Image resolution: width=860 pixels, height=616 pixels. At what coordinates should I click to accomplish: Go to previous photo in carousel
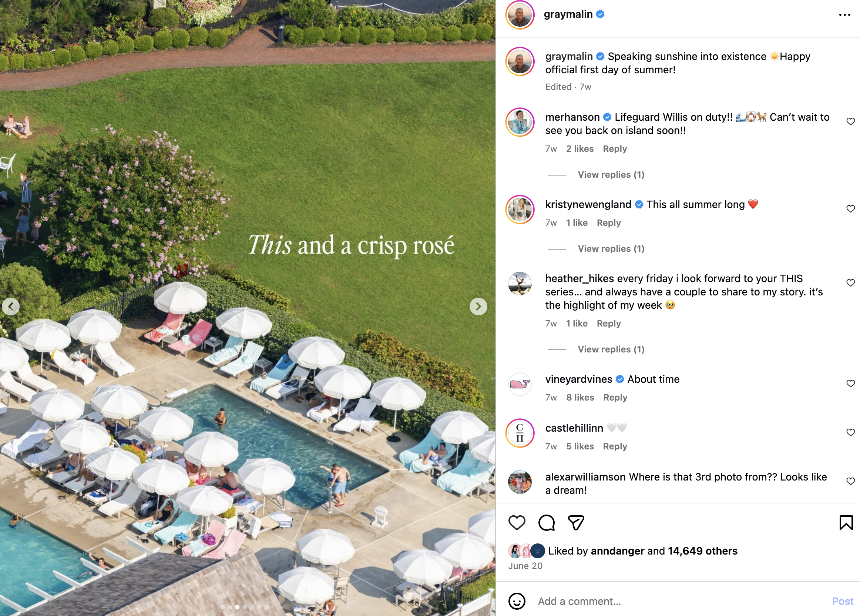pyautogui.click(x=11, y=307)
